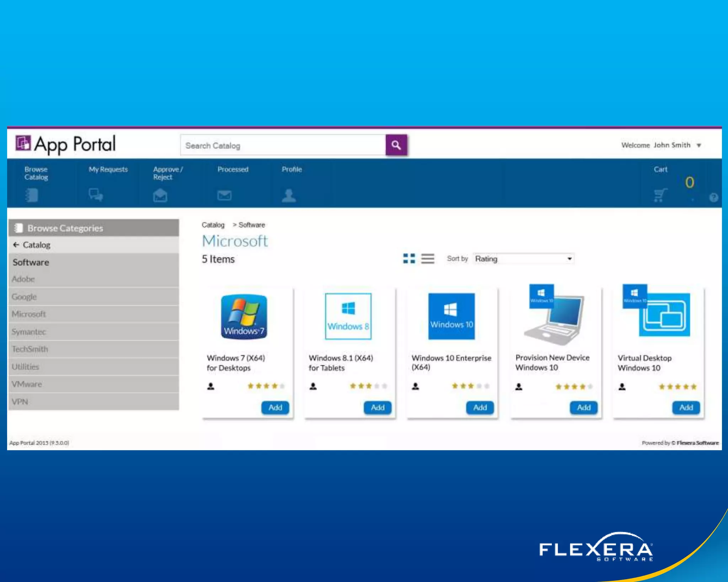This screenshot has height=582, width=728.
Task: Rate Virtual Desktop Windows 10 using its stars
Action: [x=678, y=387]
